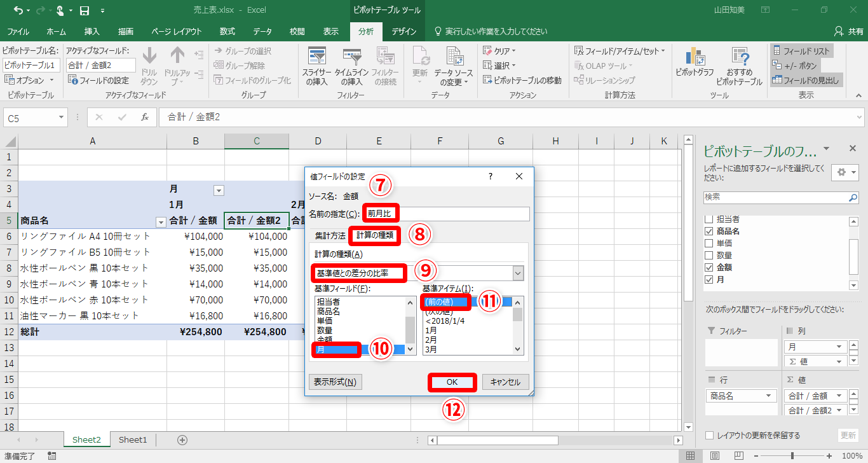This screenshot has width=868, height=463.
Task: Adjust the zoom slider in the status bar
Action: click(794, 456)
